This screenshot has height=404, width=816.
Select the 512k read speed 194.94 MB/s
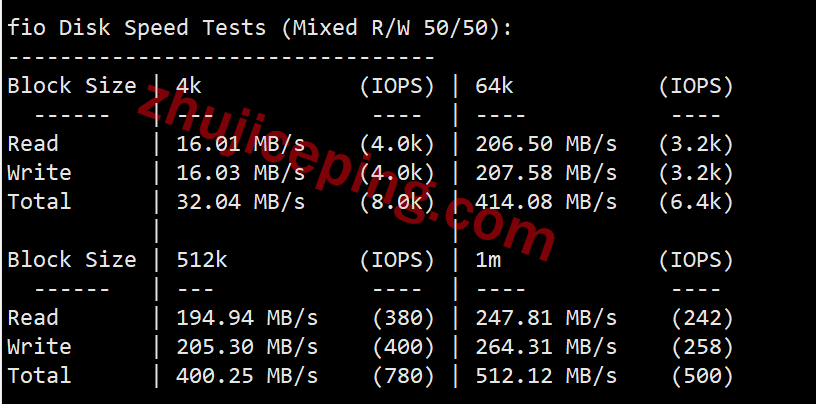[247, 318]
